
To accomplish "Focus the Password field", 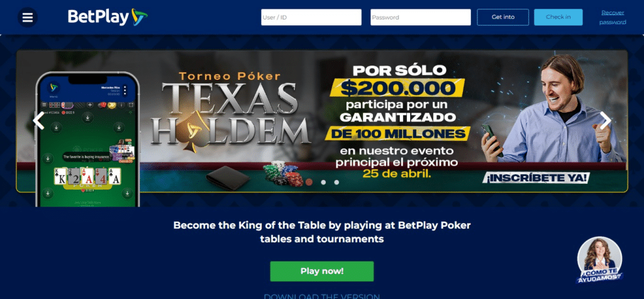I will (x=421, y=17).
